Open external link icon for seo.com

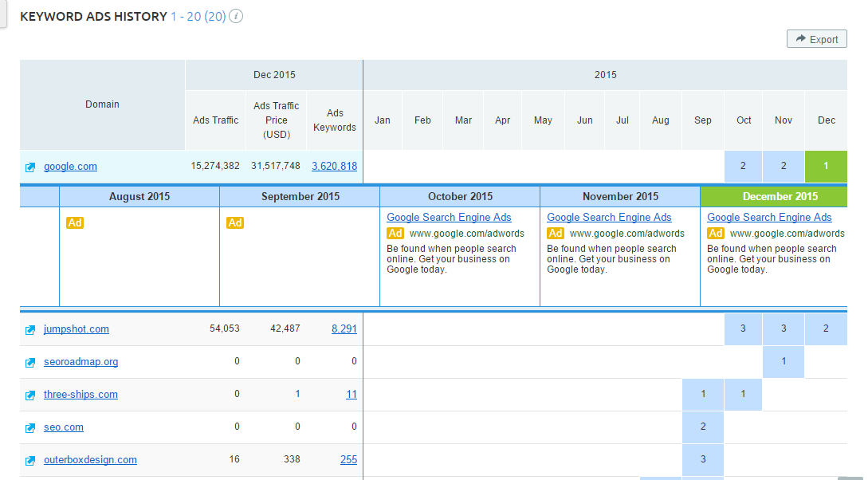point(30,428)
